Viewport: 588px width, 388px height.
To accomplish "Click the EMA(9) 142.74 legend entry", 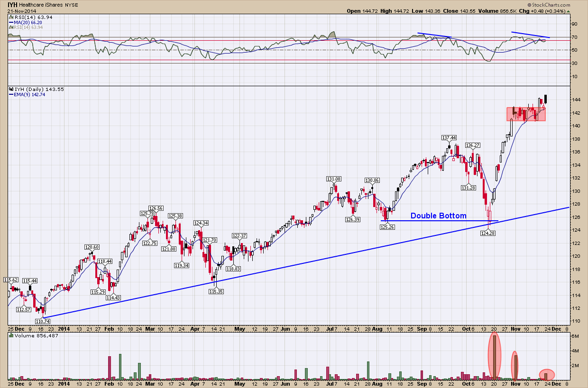I will [x=30, y=95].
